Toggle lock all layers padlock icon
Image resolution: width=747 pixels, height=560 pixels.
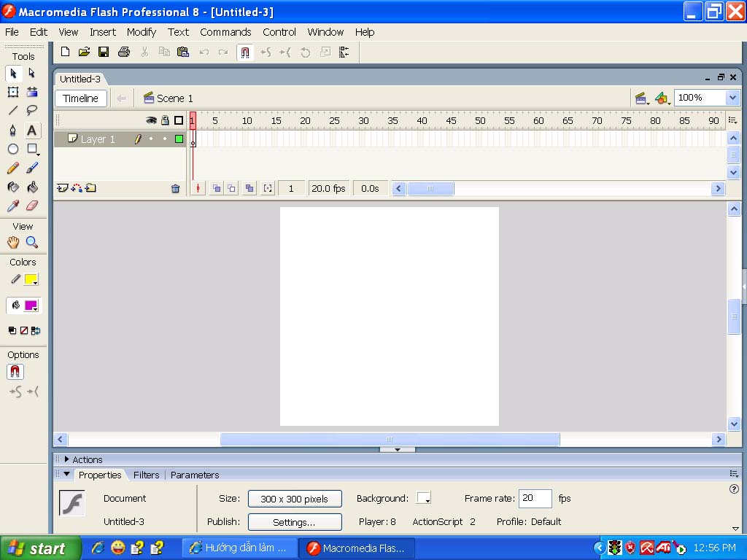click(165, 120)
